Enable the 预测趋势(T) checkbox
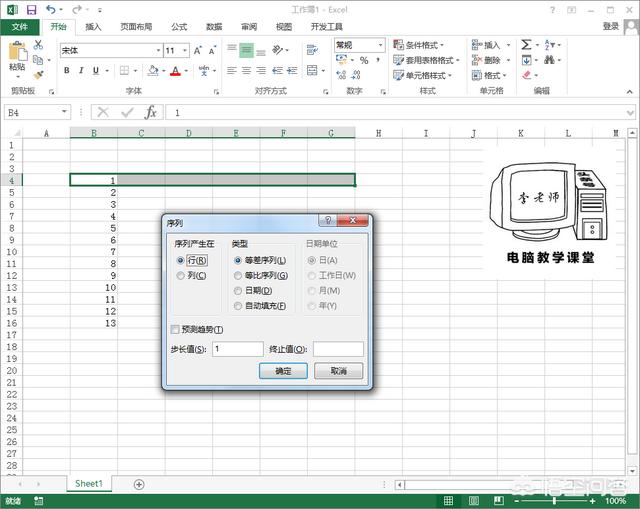 click(x=176, y=329)
